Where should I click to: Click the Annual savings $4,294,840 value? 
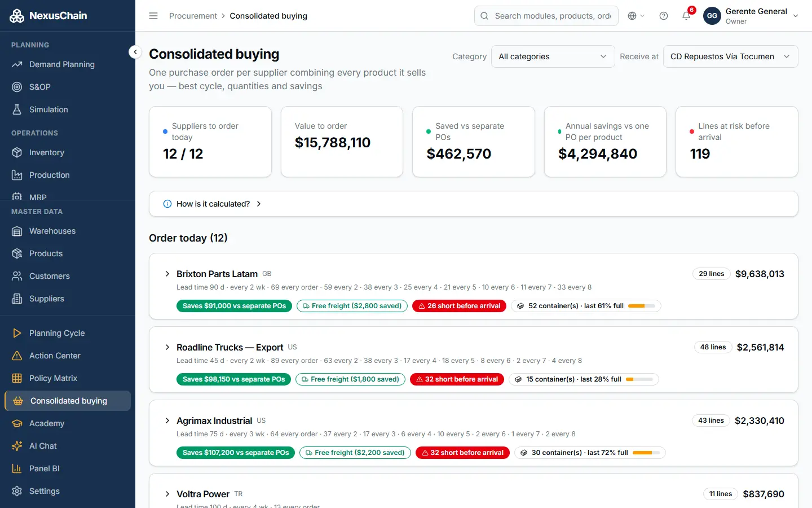coord(598,154)
